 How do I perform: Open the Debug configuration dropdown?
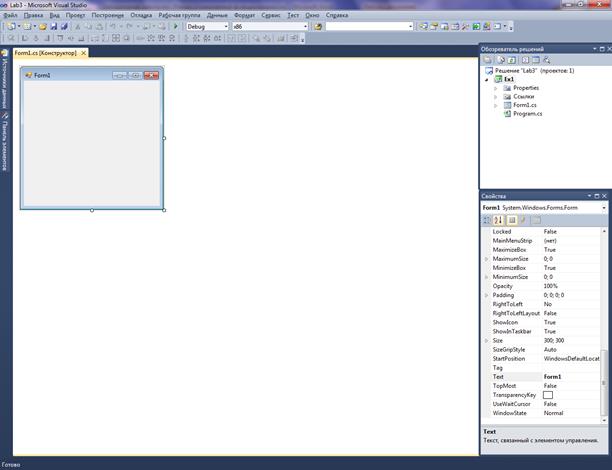226,27
